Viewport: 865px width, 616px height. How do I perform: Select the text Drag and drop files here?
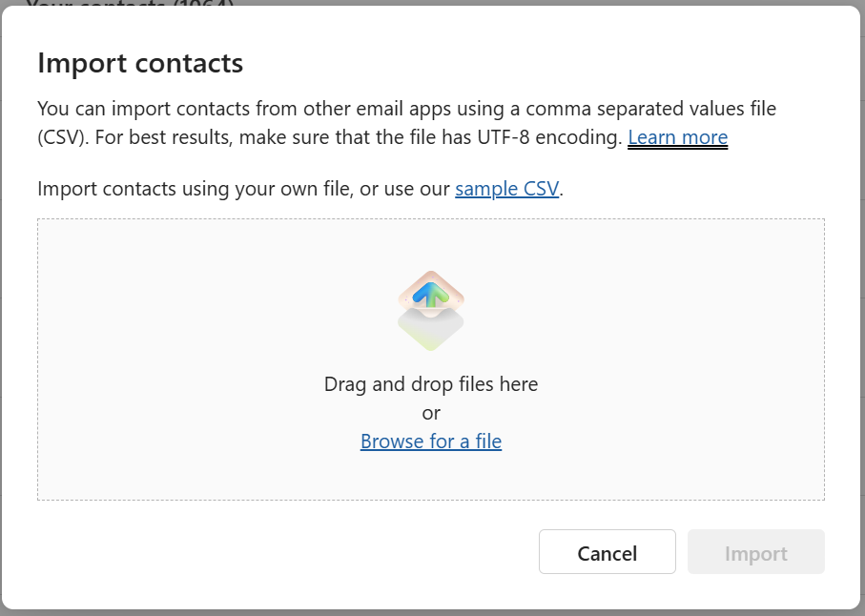(430, 383)
